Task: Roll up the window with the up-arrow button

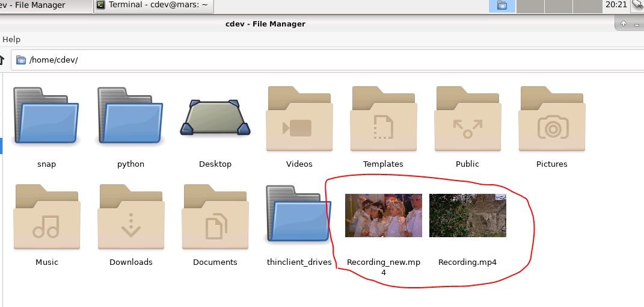Action: (x=623, y=23)
